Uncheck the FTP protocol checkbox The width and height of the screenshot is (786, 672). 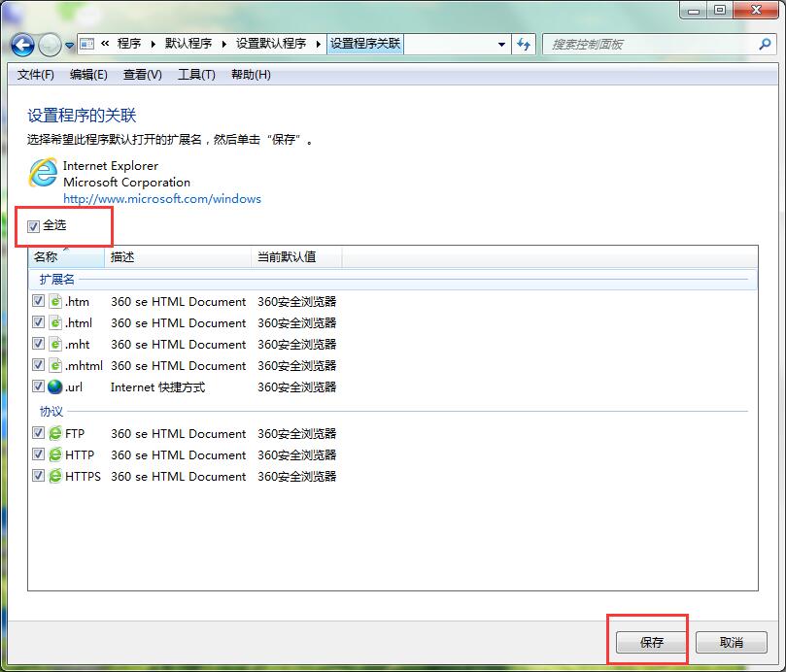38,432
